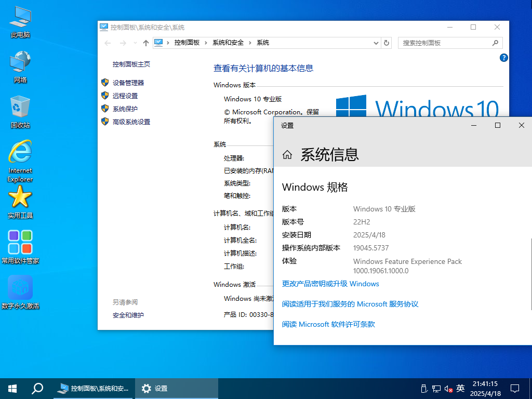Viewport: 532px width, 399px height.
Task: Click the Control Panel forward arrow
Action: coord(123,43)
